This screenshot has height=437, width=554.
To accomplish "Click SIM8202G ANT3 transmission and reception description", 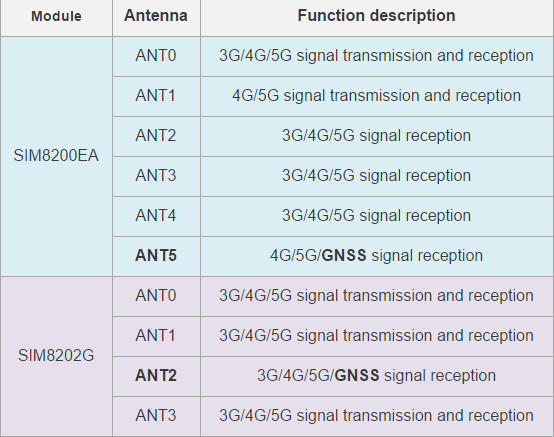I will coord(377,415).
